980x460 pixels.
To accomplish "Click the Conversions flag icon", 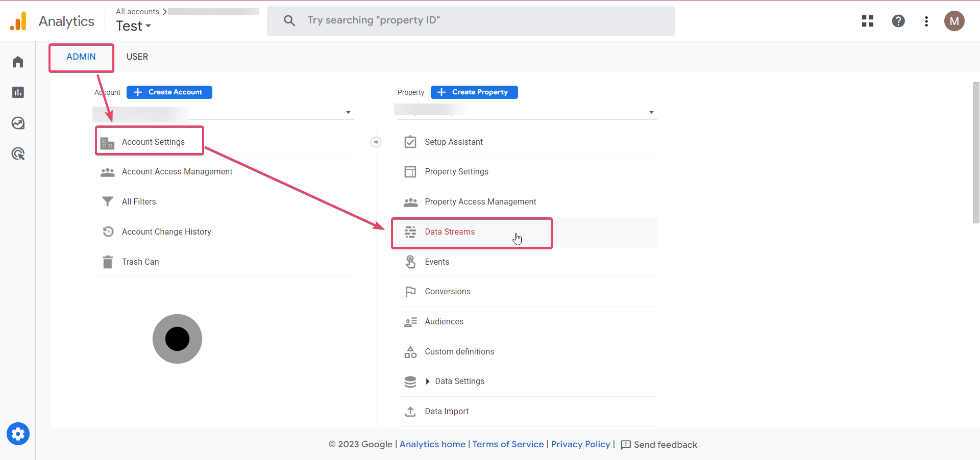I will pos(410,292).
